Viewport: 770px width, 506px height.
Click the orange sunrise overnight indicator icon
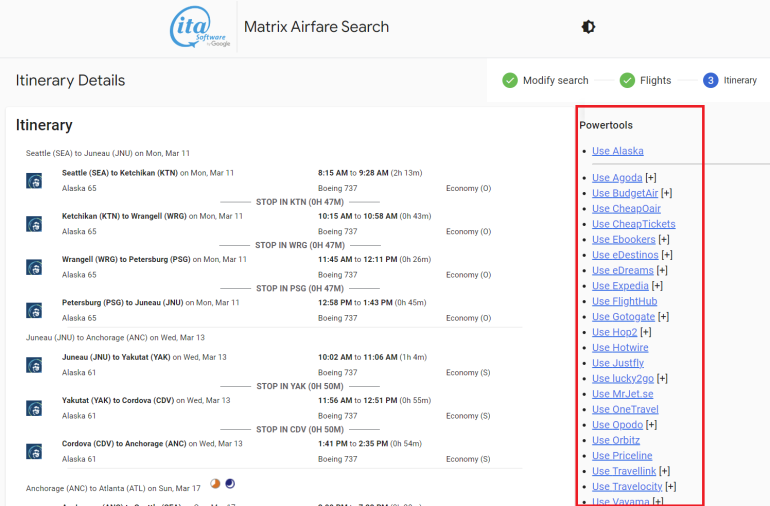coord(215,484)
